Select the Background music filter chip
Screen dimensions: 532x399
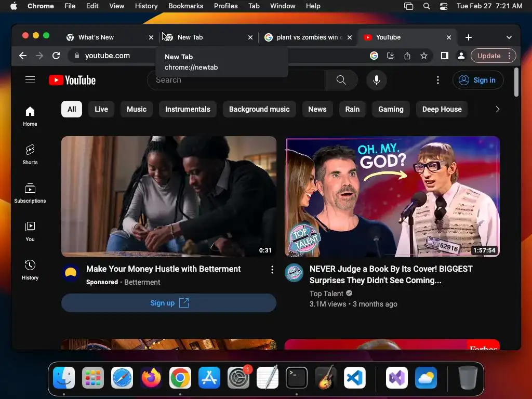coord(259,109)
